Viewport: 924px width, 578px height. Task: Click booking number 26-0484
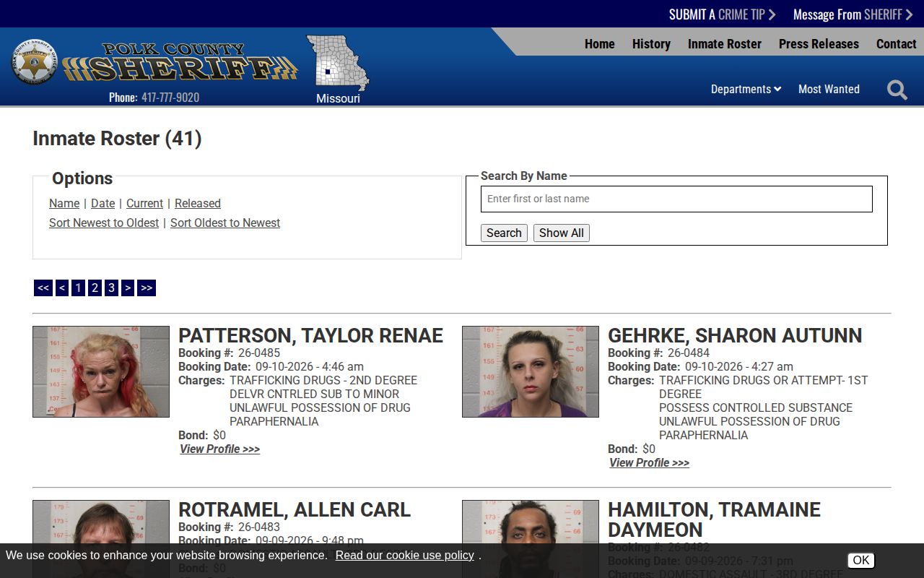click(x=689, y=353)
